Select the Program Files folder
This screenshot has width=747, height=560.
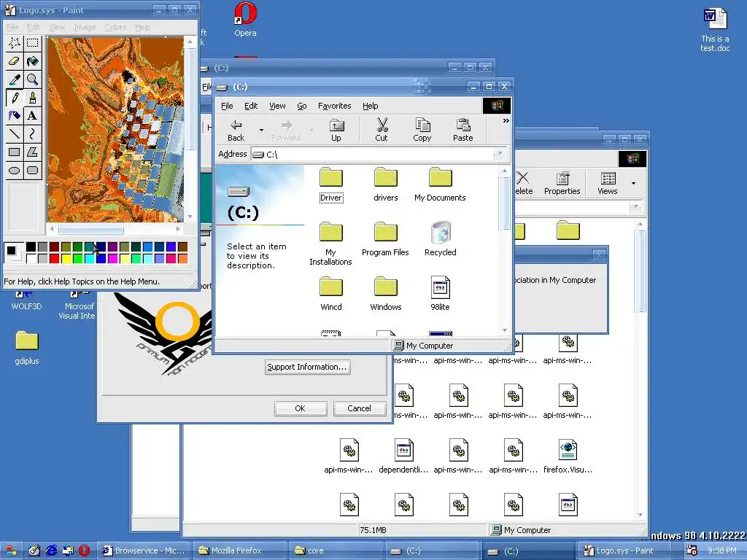click(x=385, y=239)
